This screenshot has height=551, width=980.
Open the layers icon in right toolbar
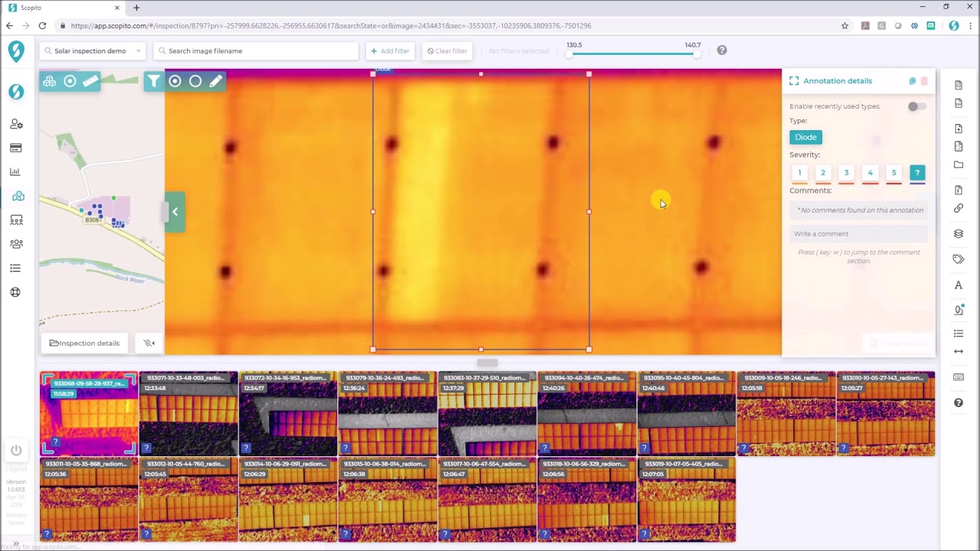[959, 233]
